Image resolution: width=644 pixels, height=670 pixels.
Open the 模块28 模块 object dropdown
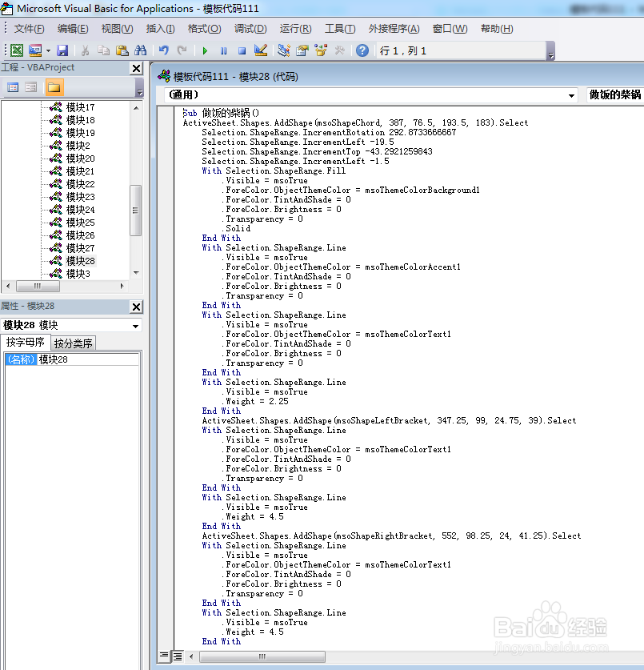click(135, 326)
